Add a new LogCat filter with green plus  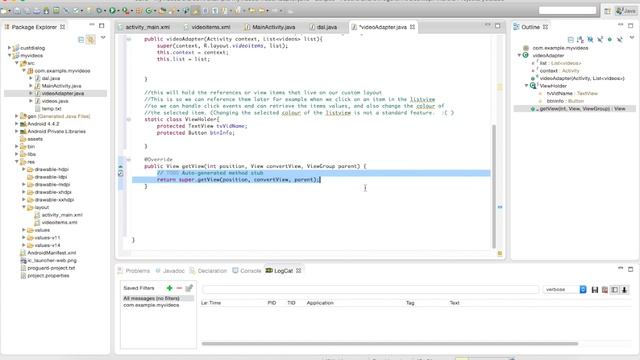pos(169,288)
